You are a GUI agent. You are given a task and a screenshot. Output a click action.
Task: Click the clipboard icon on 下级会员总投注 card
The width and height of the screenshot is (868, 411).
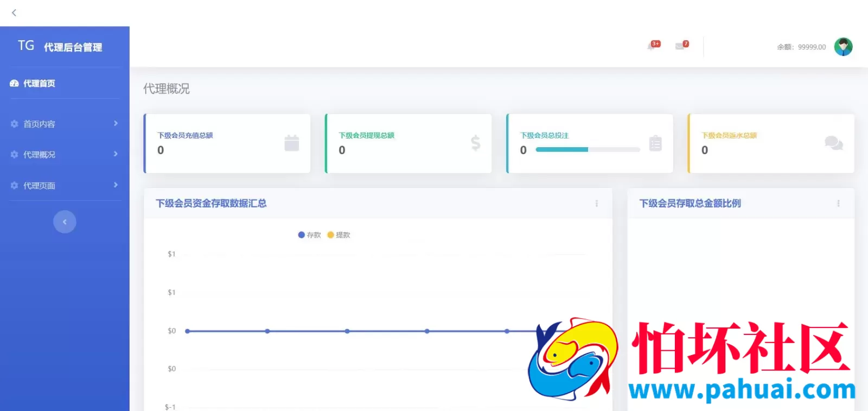[x=655, y=143]
